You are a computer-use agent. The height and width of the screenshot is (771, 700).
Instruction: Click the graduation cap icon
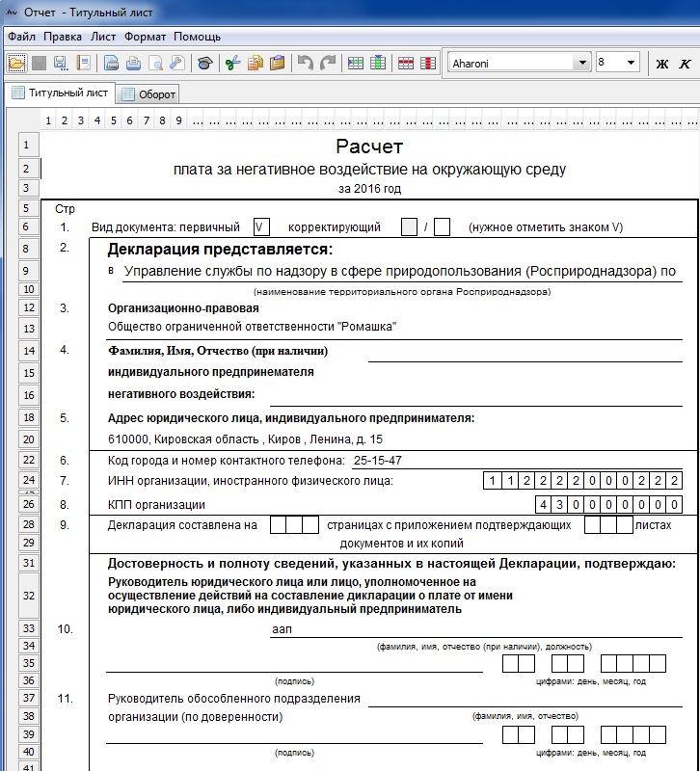click(203, 63)
